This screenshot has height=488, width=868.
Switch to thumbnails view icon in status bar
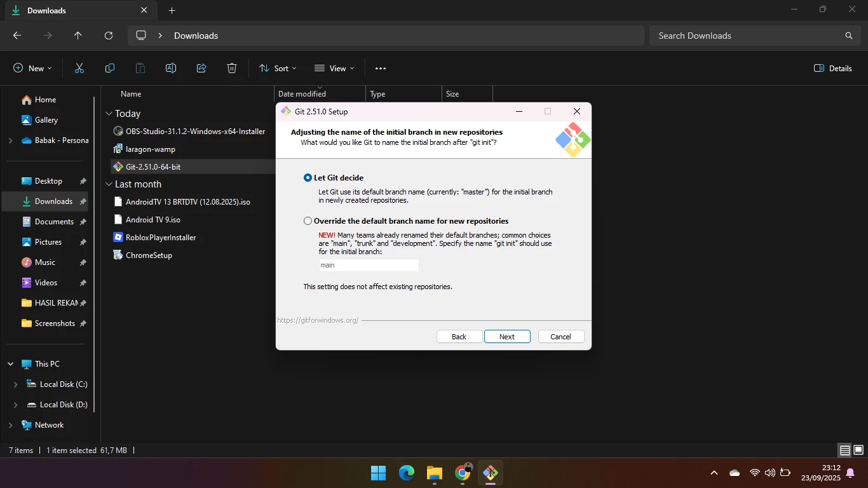point(858,451)
